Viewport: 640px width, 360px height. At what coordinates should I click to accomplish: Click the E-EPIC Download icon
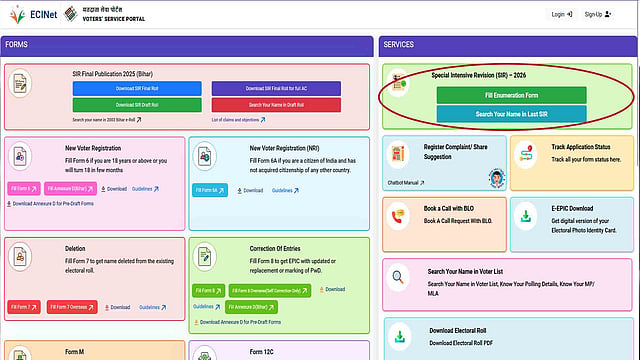pyautogui.click(x=526, y=216)
